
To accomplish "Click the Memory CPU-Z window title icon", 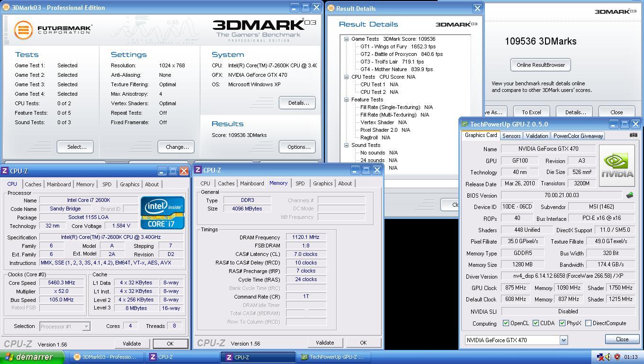I will (x=198, y=170).
